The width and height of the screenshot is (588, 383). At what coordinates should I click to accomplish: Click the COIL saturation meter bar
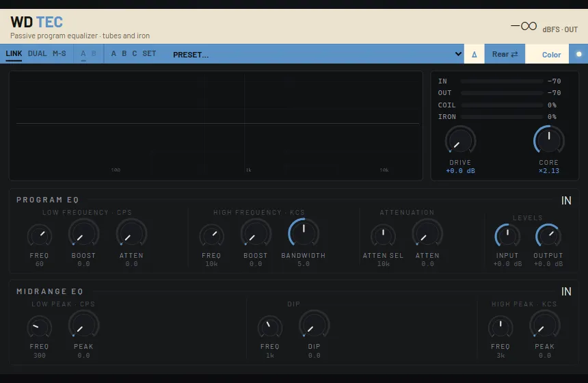(x=502, y=105)
